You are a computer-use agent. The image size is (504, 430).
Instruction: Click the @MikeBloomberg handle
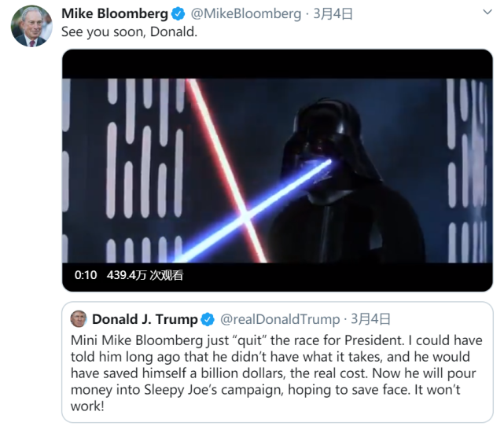[246, 14]
